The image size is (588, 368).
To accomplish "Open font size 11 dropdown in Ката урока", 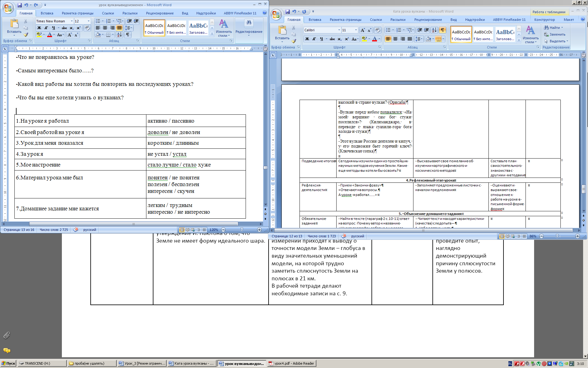I will tap(356, 30).
